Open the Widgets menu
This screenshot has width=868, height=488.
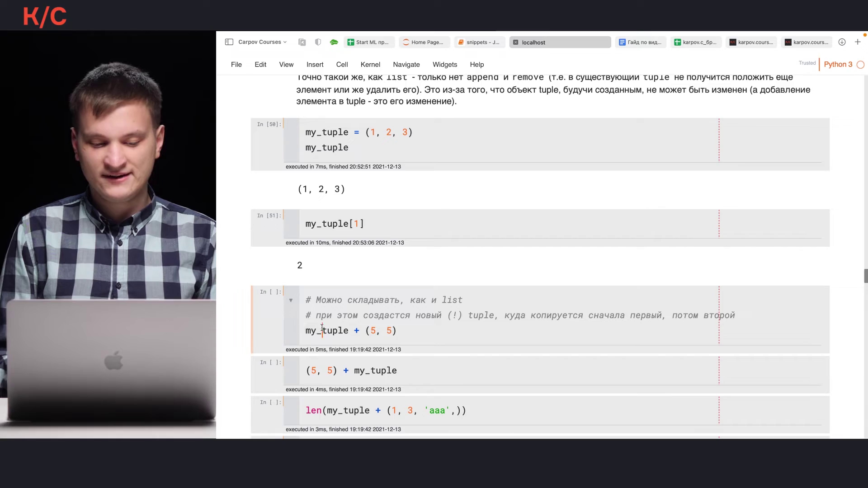(445, 65)
